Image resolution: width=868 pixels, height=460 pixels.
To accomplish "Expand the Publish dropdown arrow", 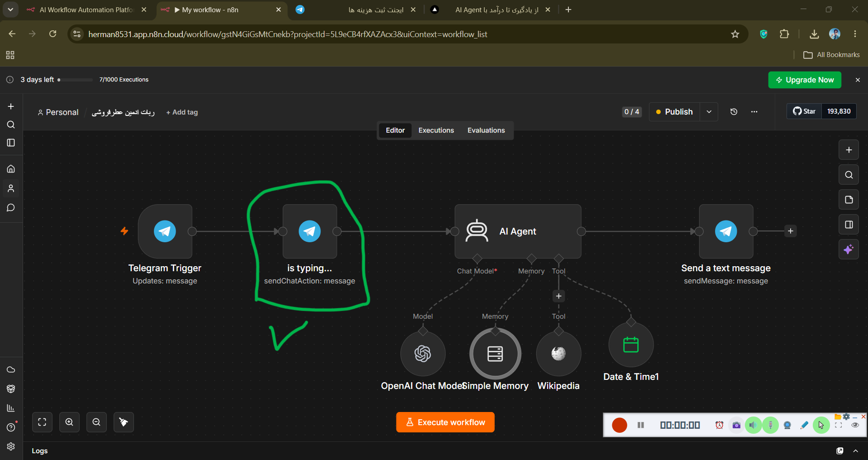I will [x=709, y=112].
